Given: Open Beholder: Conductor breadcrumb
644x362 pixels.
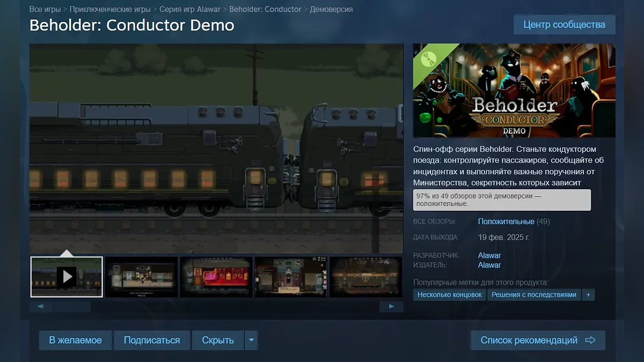Looking at the screenshot, I should (x=265, y=9).
